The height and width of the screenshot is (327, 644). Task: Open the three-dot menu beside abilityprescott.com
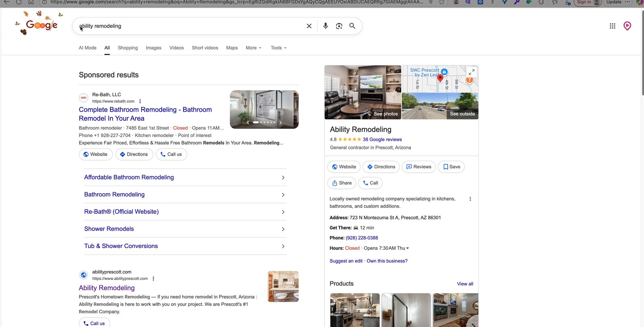pyautogui.click(x=153, y=279)
